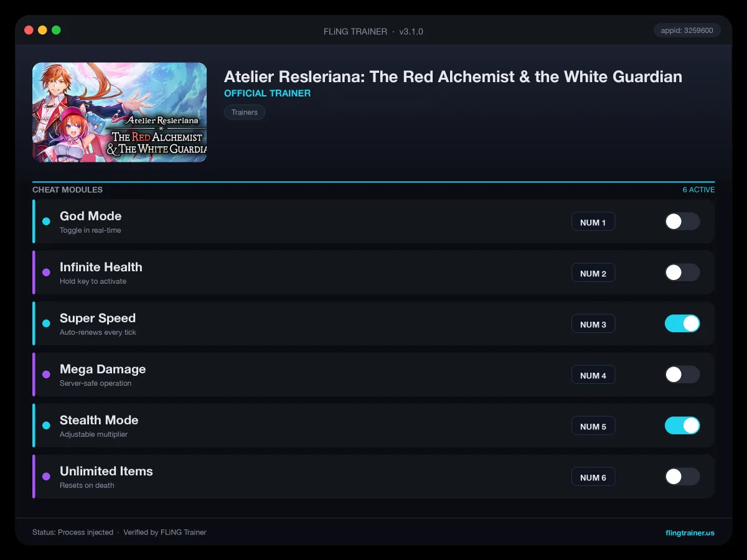Click the NUM 6 hotkey button
The width and height of the screenshot is (747, 560).
tap(593, 477)
